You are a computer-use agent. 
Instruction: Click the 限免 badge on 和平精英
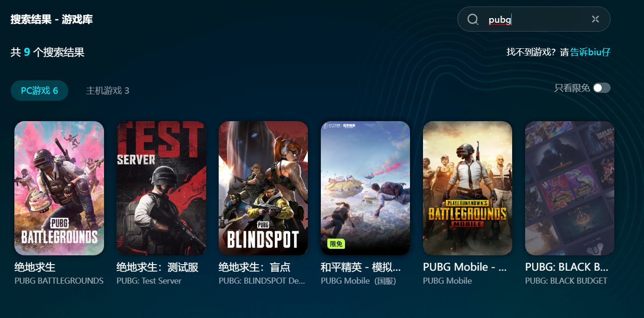tap(336, 244)
